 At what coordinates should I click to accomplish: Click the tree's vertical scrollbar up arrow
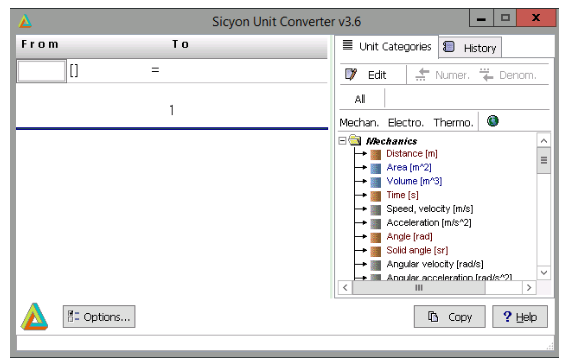click(543, 141)
